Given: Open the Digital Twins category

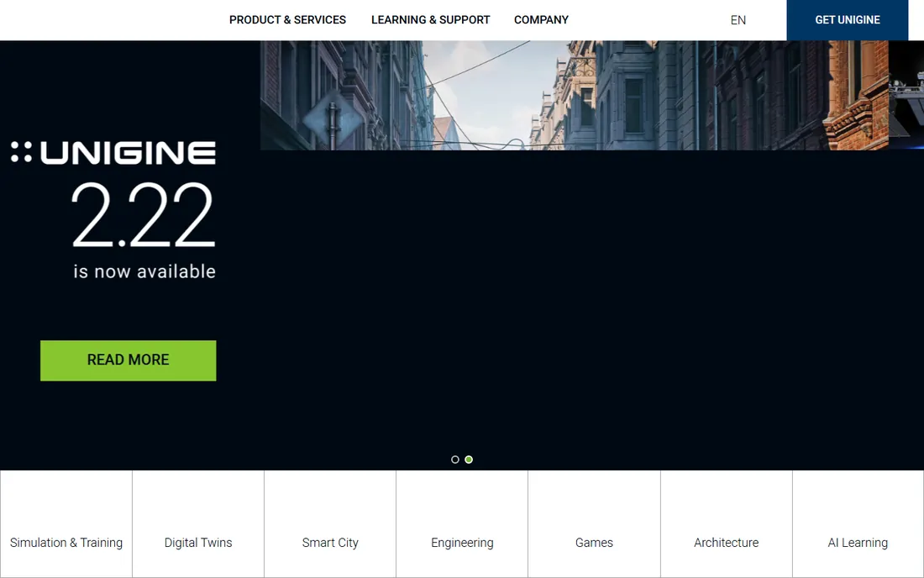Looking at the screenshot, I should (198, 523).
